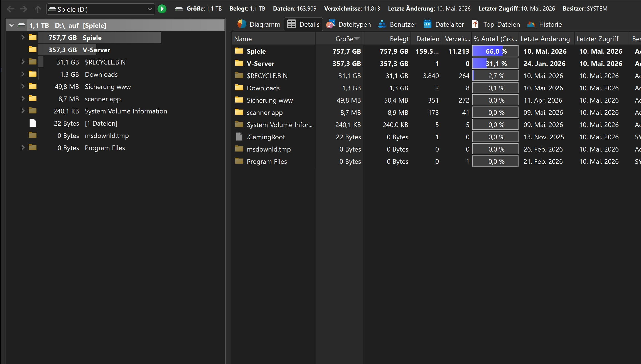Sort by % Anteil column header

[x=495, y=39]
